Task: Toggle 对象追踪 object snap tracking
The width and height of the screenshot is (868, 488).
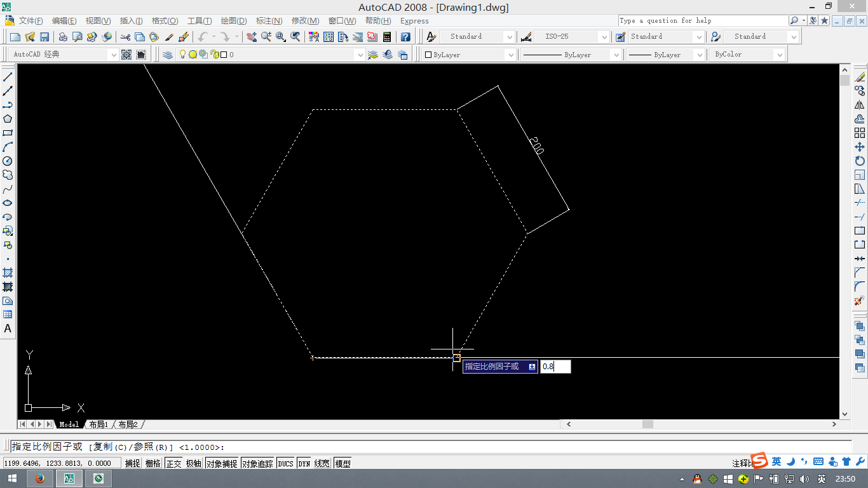Action: [x=257, y=463]
